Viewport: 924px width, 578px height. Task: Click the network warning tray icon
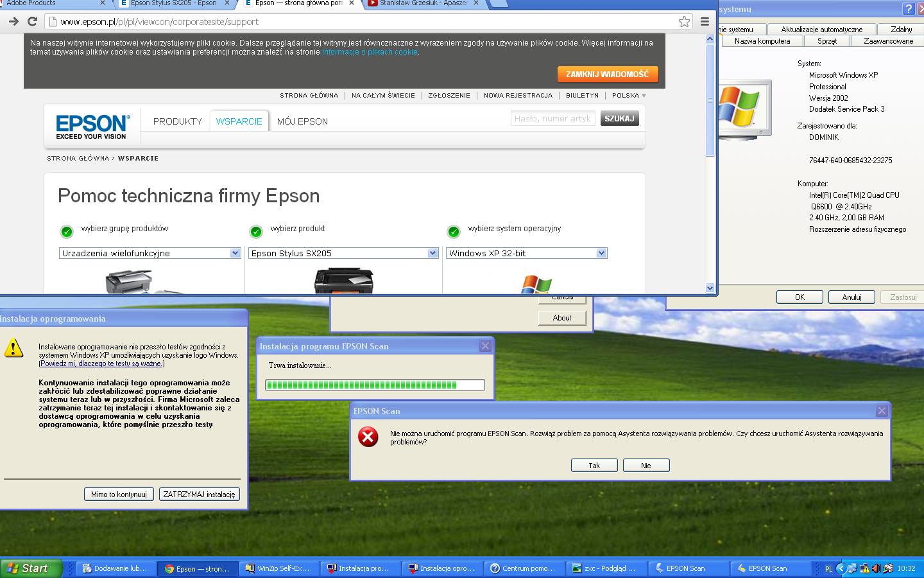(864, 568)
